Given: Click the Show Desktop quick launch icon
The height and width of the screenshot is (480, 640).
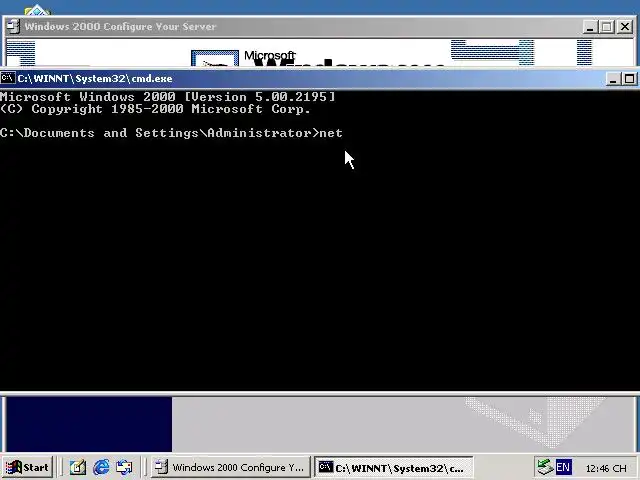Looking at the screenshot, I should tap(78, 467).
